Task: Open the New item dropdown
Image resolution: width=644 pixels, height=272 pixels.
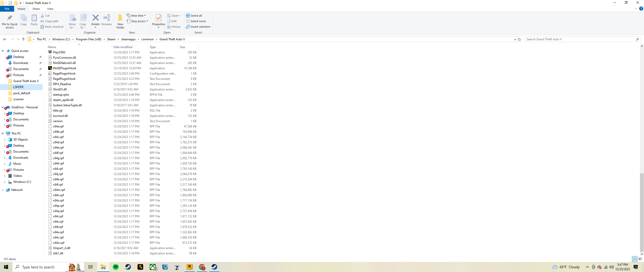Action: tap(136, 16)
